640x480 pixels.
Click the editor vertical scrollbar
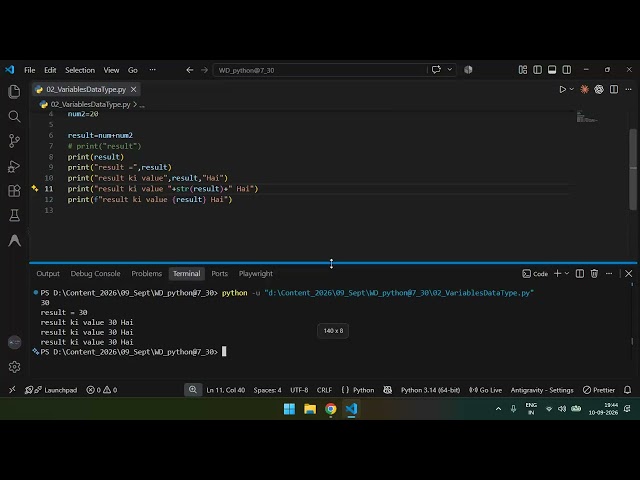[633, 169]
